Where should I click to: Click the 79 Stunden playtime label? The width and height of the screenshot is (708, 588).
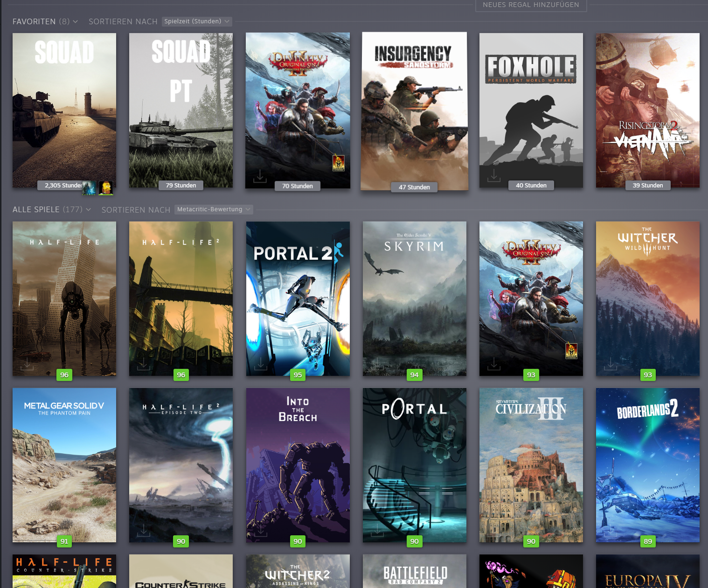(181, 185)
